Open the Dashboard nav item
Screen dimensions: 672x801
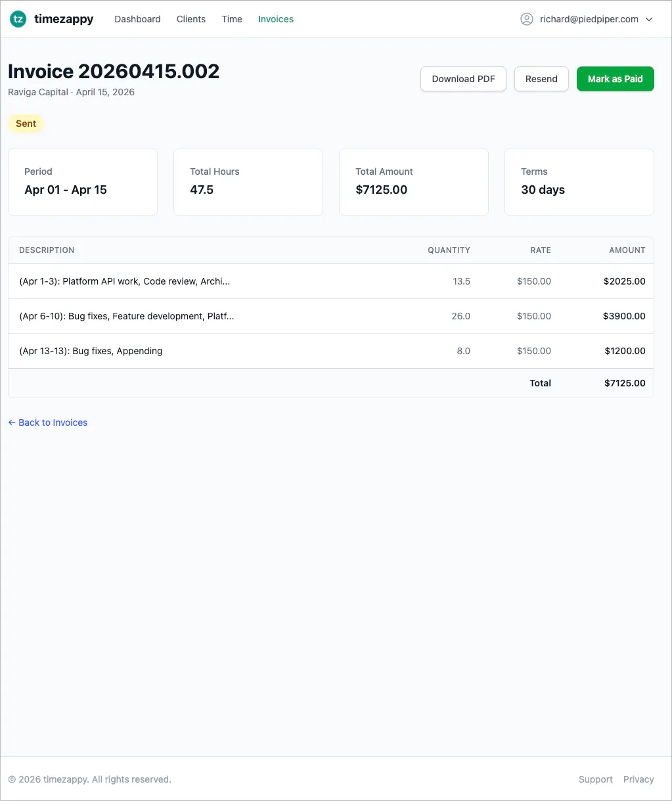137,19
